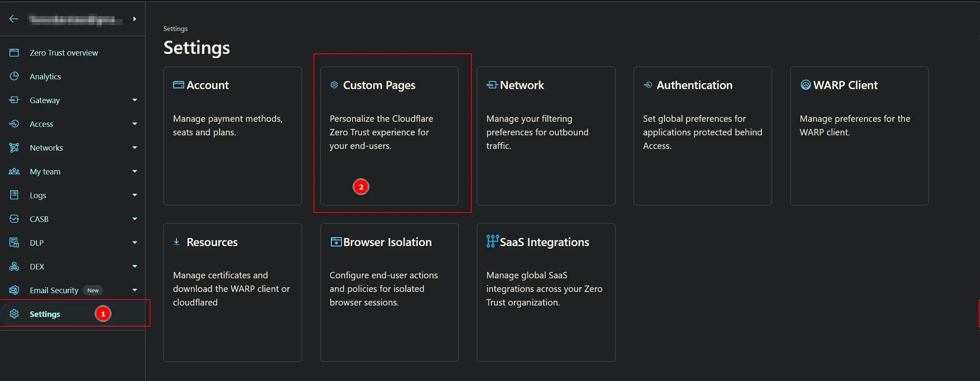Click the New badge beside Email Security

click(x=93, y=290)
